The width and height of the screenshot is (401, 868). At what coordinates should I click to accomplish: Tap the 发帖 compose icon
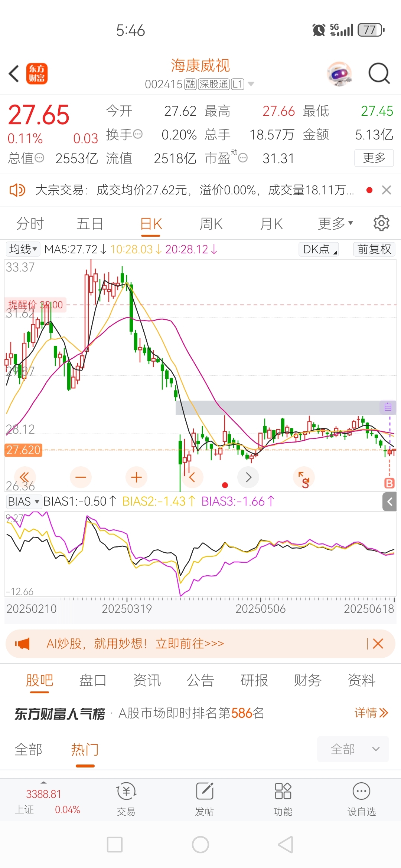(x=205, y=792)
